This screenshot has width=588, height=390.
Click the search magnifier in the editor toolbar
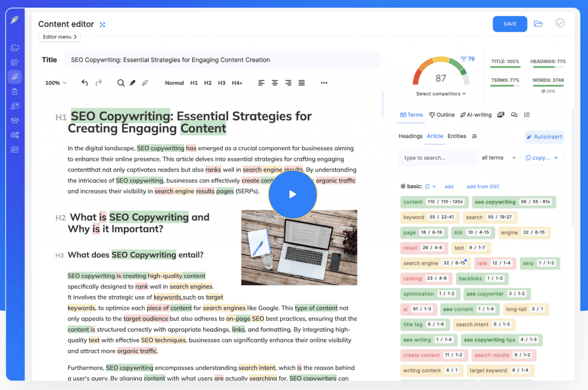(x=121, y=83)
